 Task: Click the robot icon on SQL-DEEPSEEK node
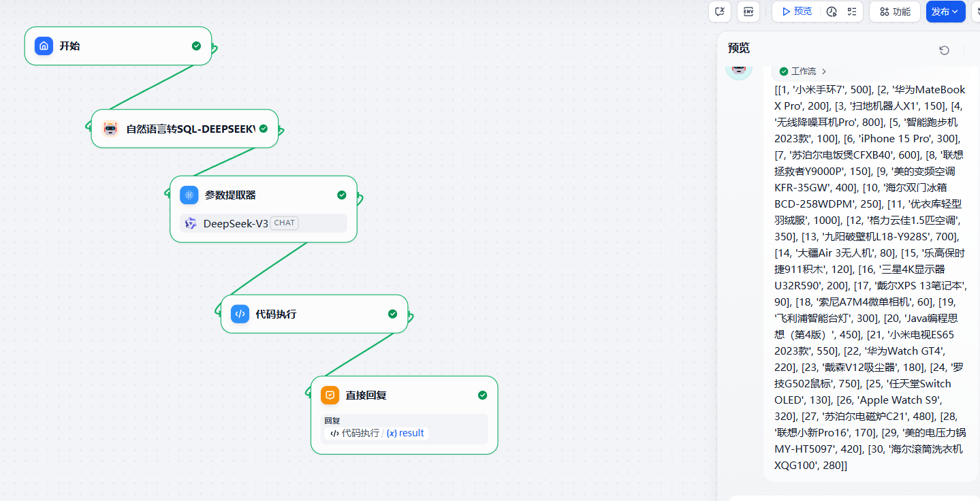(x=110, y=129)
